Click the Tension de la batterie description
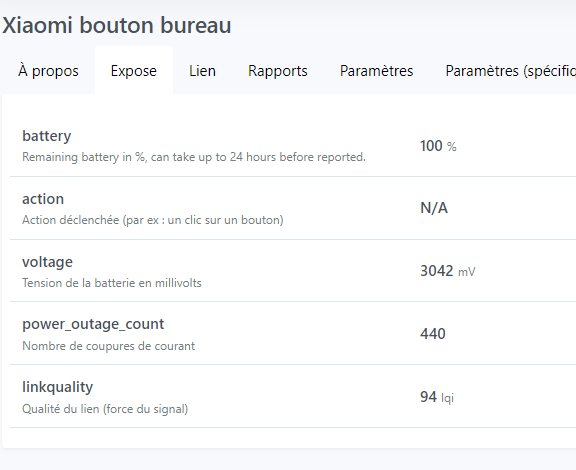This screenshot has width=576, height=470. (112, 283)
